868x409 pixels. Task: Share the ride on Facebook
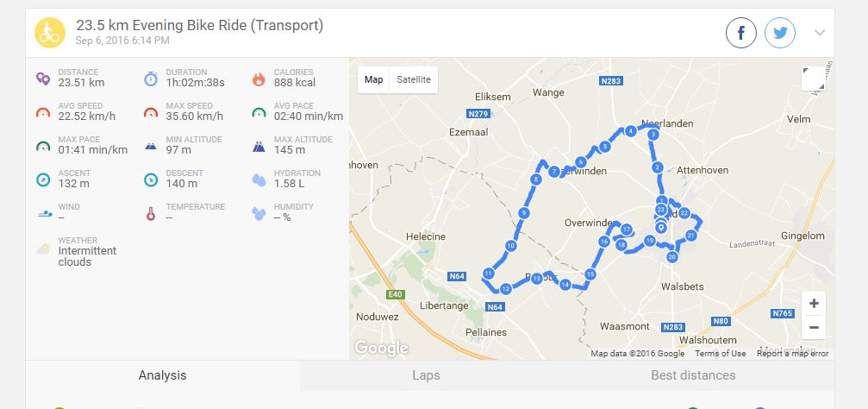coord(741,34)
